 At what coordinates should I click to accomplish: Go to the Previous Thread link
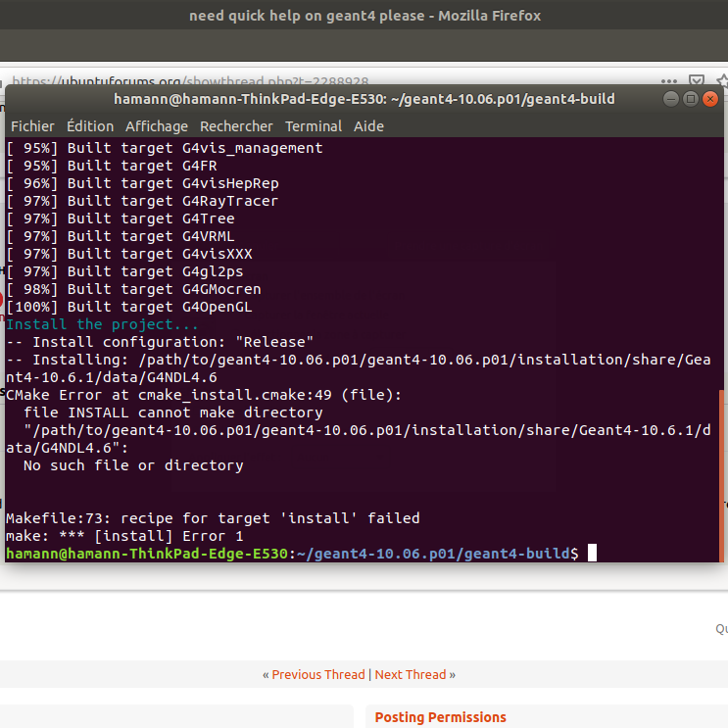pyautogui.click(x=317, y=675)
